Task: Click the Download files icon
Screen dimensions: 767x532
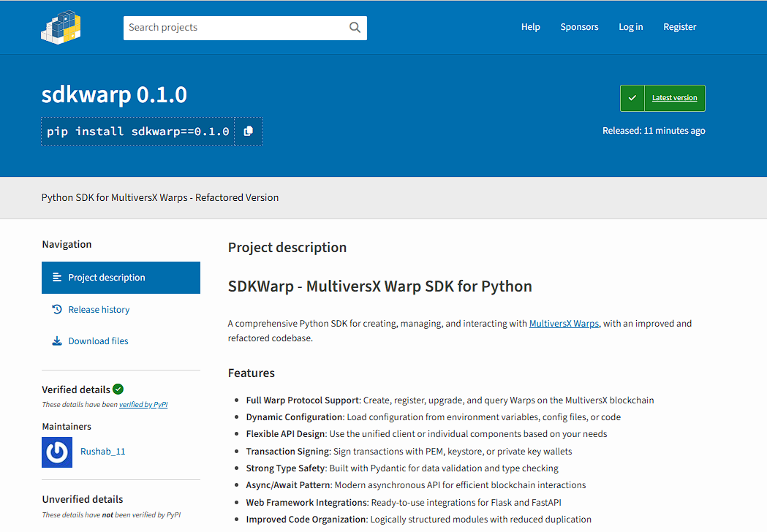Action: click(57, 341)
